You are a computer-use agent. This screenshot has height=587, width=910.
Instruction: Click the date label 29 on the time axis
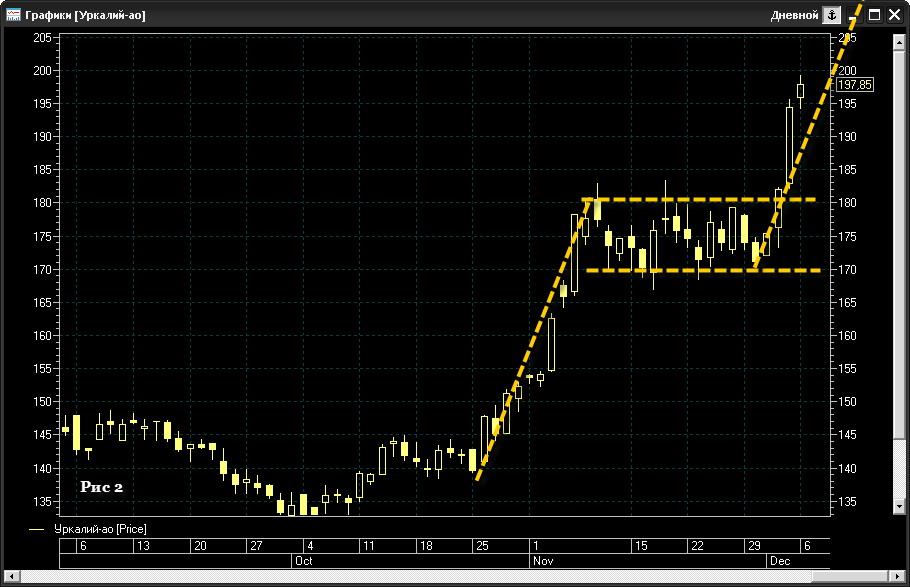(754, 546)
